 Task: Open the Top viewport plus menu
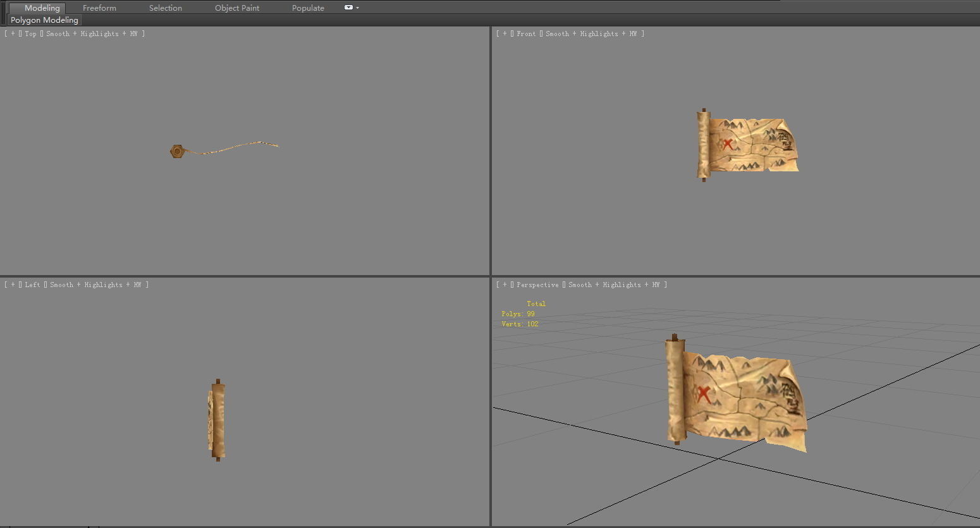tap(13, 34)
